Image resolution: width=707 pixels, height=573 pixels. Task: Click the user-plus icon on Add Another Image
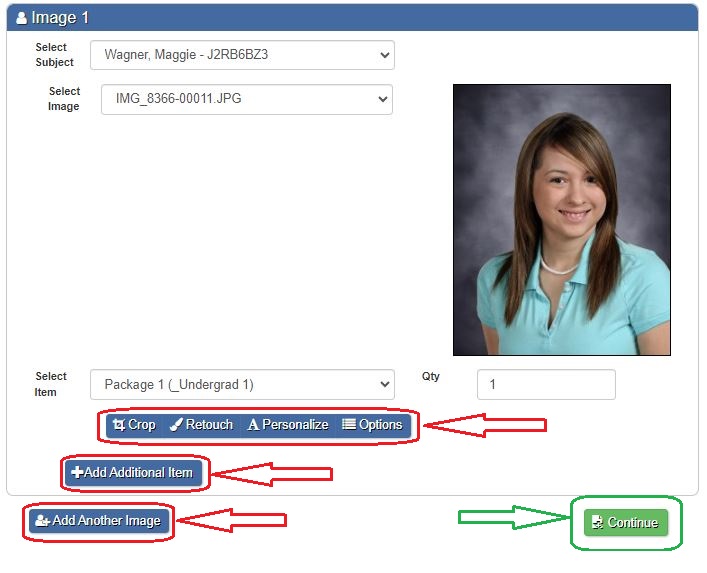42,521
